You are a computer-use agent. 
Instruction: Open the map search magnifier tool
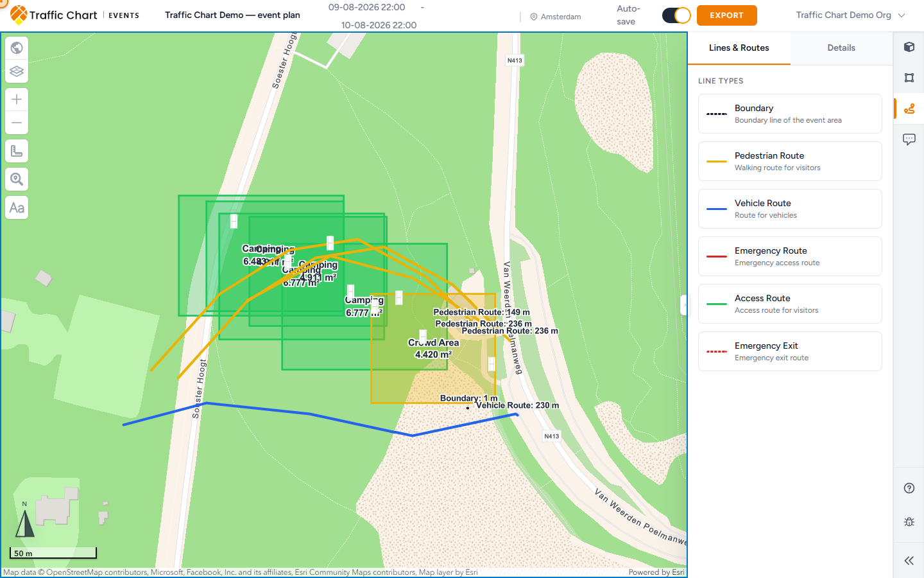(17, 179)
